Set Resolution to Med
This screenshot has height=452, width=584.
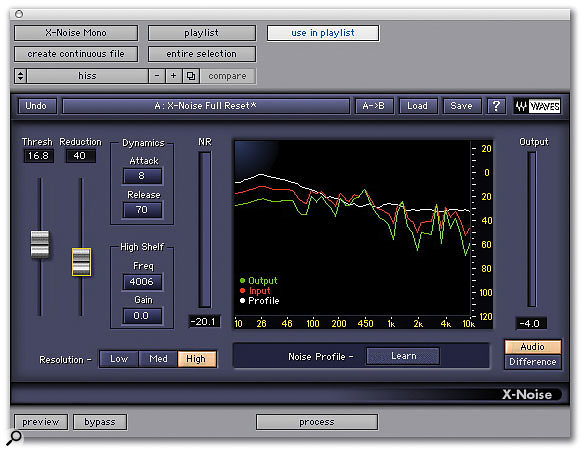point(158,359)
